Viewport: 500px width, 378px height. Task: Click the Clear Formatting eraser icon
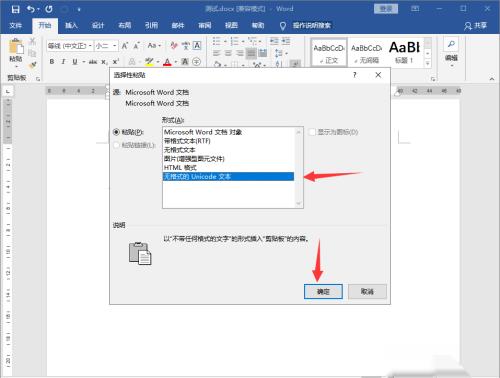tap(174, 46)
